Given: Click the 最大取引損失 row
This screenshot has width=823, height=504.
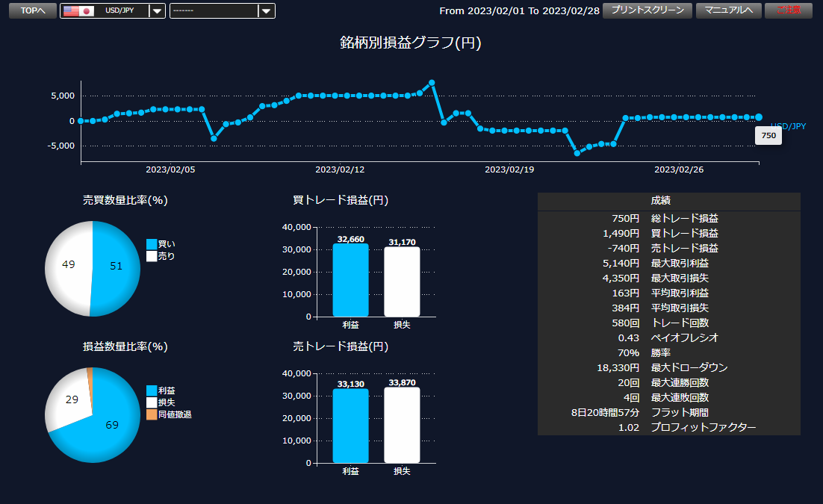Looking at the screenshot, I should pos(668,279).
